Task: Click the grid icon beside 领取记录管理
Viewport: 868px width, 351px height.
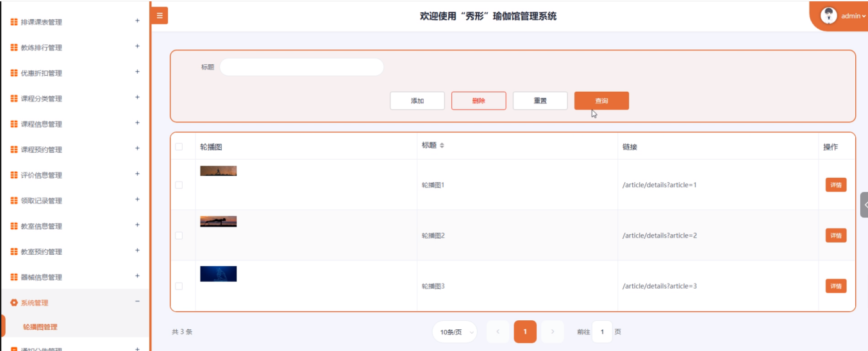Action: click(14, 200)
